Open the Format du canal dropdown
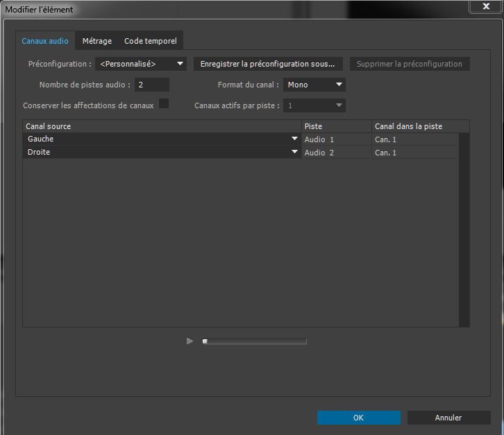The image size is (504, 435). point(314,85)
